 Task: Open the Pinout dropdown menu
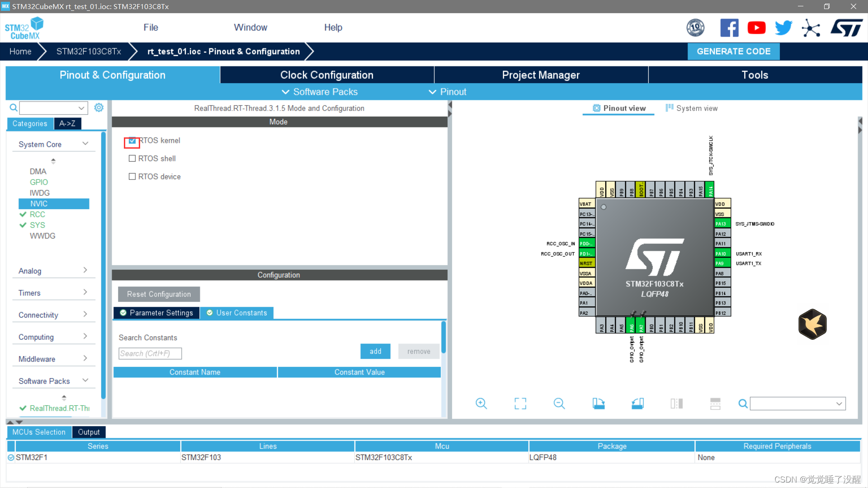(447, 92)
